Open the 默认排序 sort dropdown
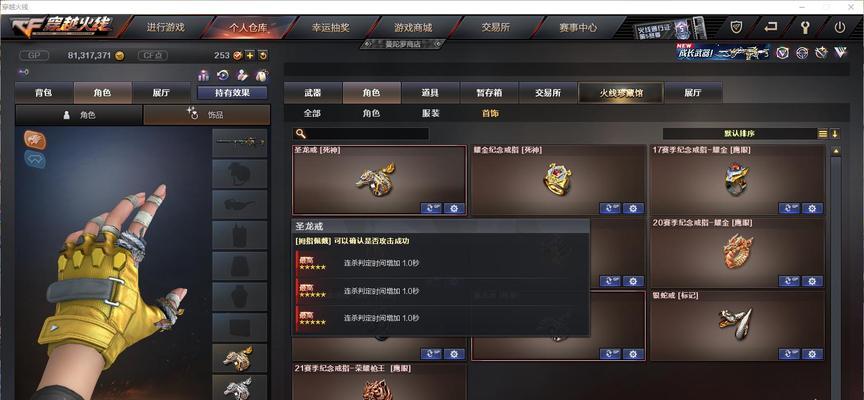864x400 pixels. (739, 133)
